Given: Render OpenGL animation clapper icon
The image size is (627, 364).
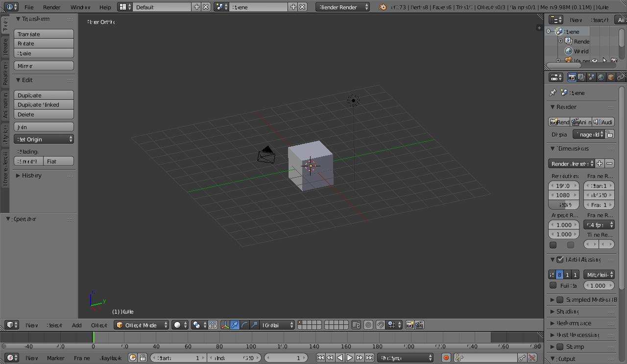Looking at the screenshot, I should pyautogui.click(x=419, y=325).
